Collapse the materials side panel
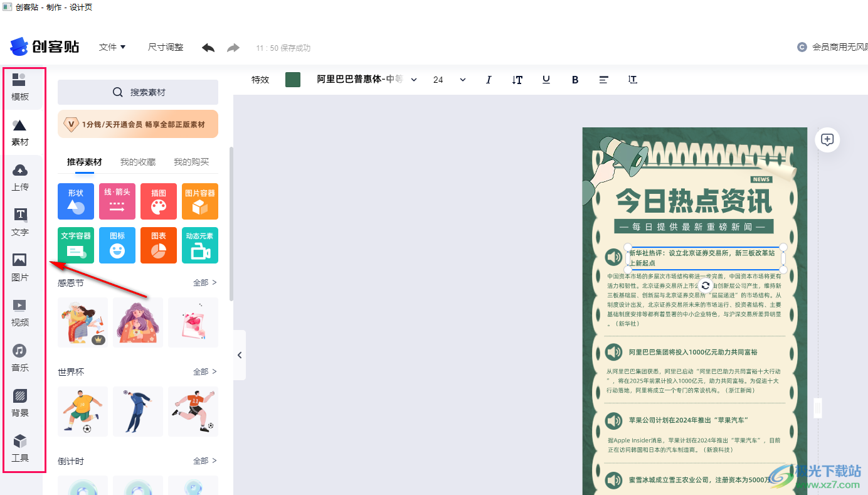 [x=240, y=355]
